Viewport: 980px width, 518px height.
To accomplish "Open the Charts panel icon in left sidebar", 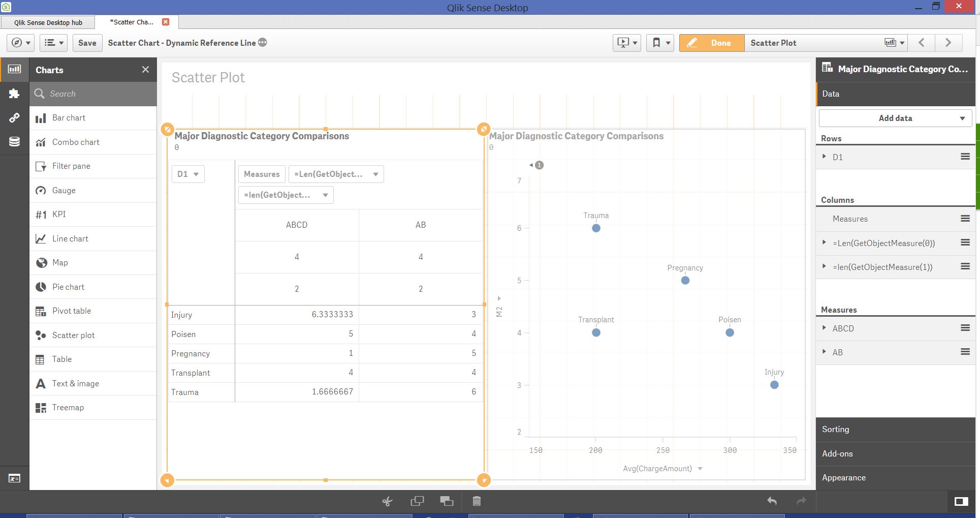I will (15, 69).
